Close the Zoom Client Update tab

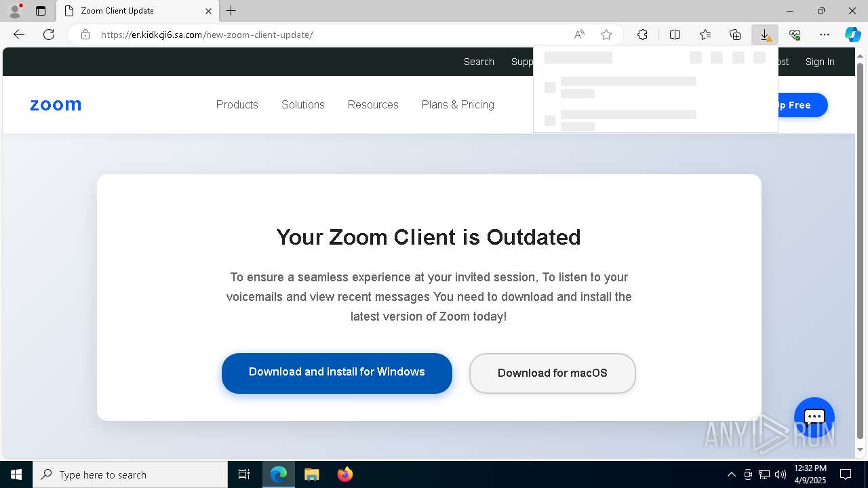208,11
